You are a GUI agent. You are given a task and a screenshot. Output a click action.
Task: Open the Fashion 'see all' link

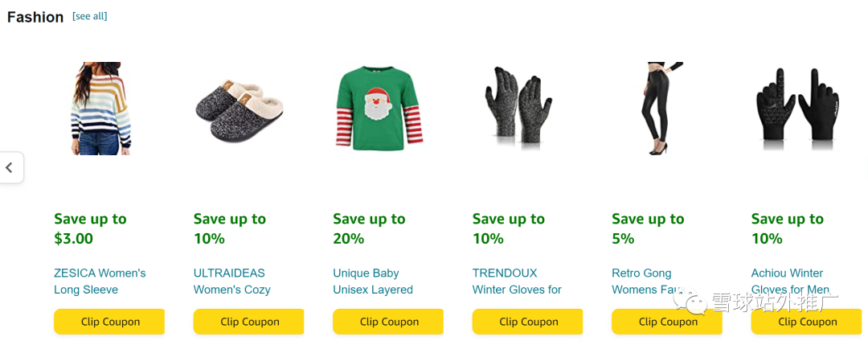[90, 17]
